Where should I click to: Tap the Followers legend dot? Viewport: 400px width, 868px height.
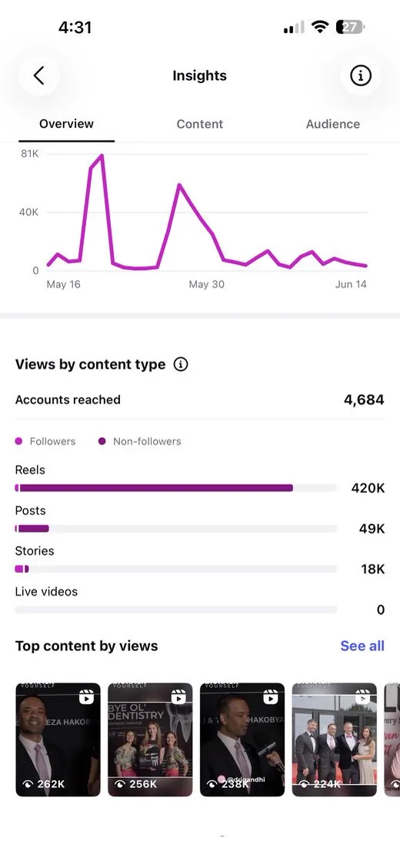tap(18, 441)
